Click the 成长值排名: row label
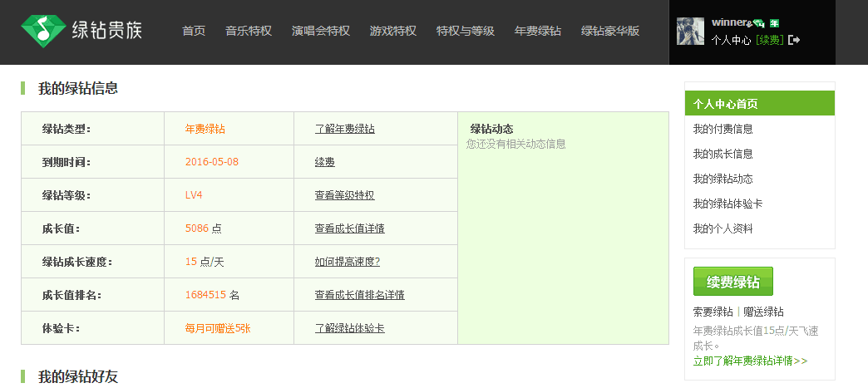 pyautogui.click(x=72, y=295)
